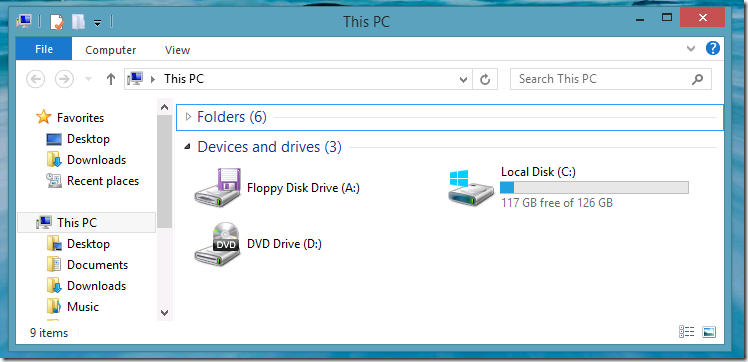Expand the ribbon with the chevron

(x=691, y=49)
